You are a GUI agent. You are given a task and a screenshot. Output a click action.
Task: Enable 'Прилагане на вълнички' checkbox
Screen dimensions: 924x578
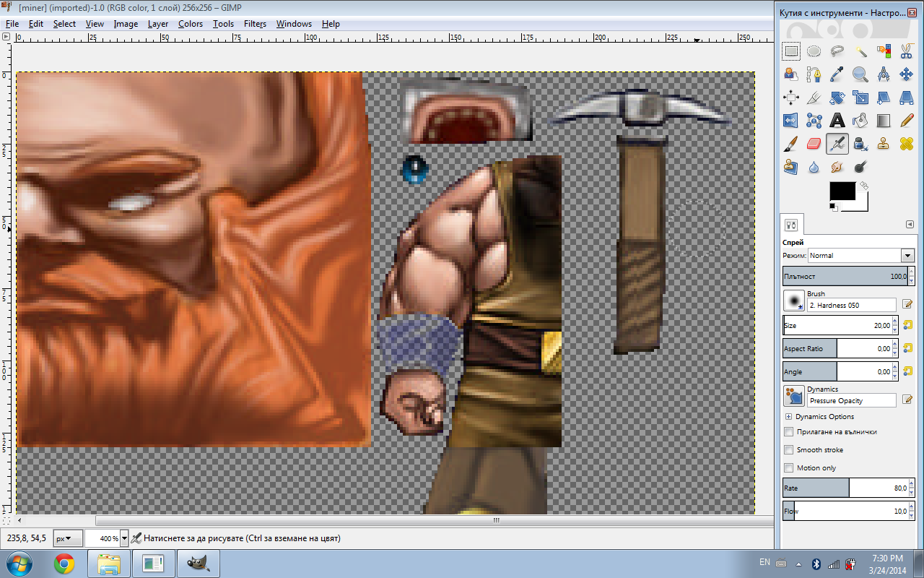pyautogui.click(x=789, y=431)
